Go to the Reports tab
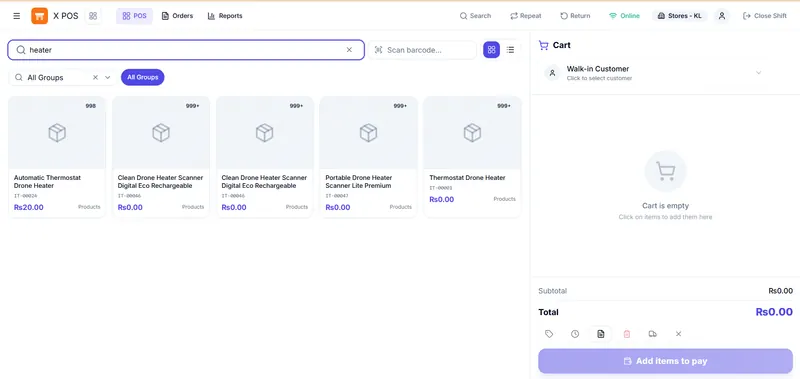800x379 pixels. [225, 16]
